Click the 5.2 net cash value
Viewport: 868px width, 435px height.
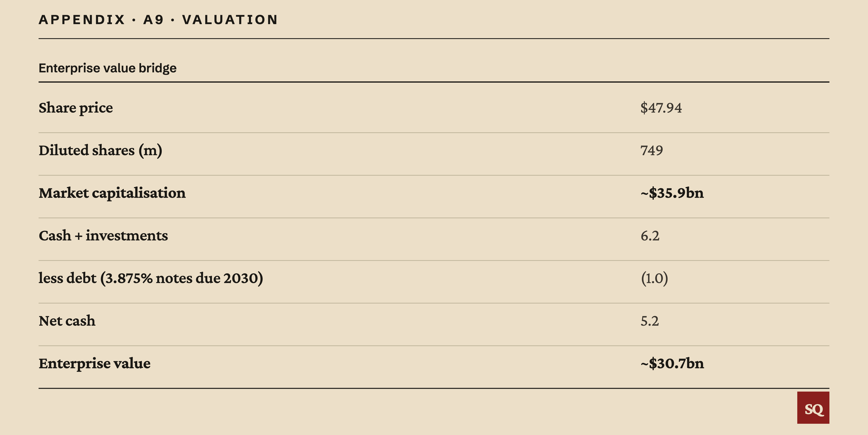(650, 321)
